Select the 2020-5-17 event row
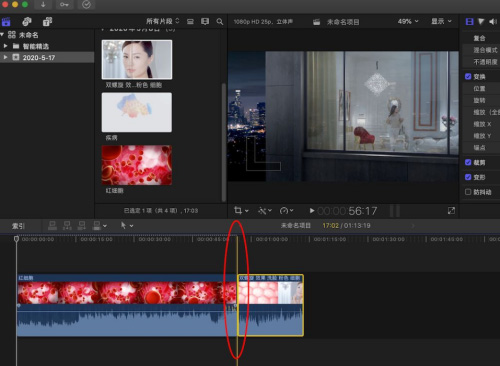The height and width of the screenshot is (366, 500). (47, 57)
